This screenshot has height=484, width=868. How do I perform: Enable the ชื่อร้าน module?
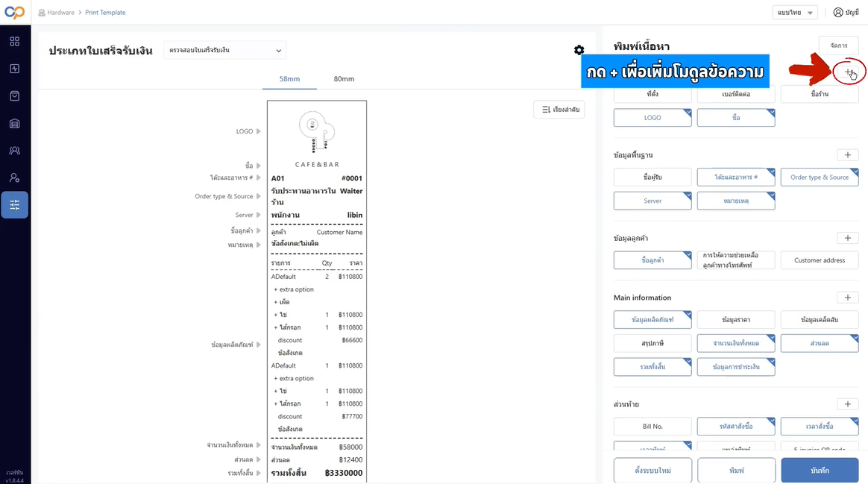(820, 94)
